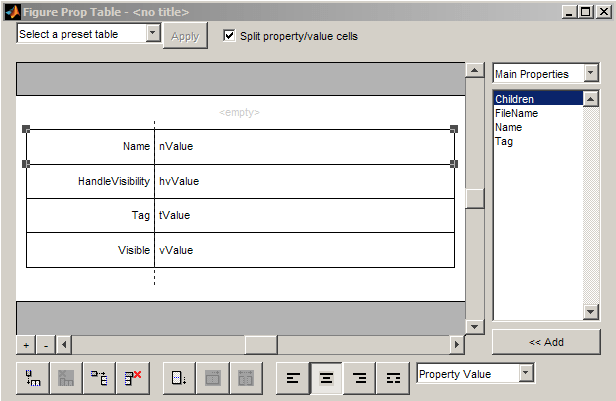The image size is (616, 401).
Task: Click the nValue cell
Action: pyautogui.click(x=304, y=146)
